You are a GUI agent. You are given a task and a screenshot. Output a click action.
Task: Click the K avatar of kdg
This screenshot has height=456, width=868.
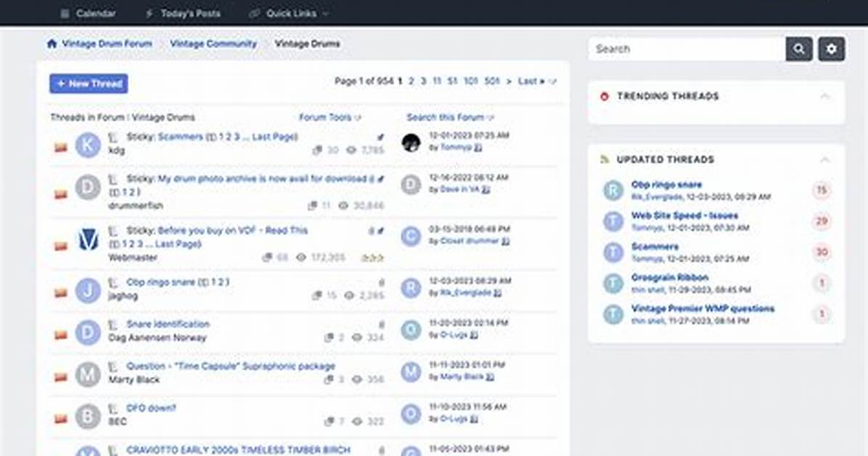(88, 145)
